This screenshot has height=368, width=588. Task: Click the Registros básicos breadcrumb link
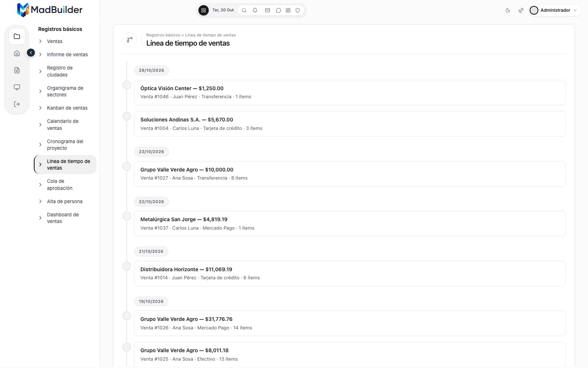(x=163, y=35)
